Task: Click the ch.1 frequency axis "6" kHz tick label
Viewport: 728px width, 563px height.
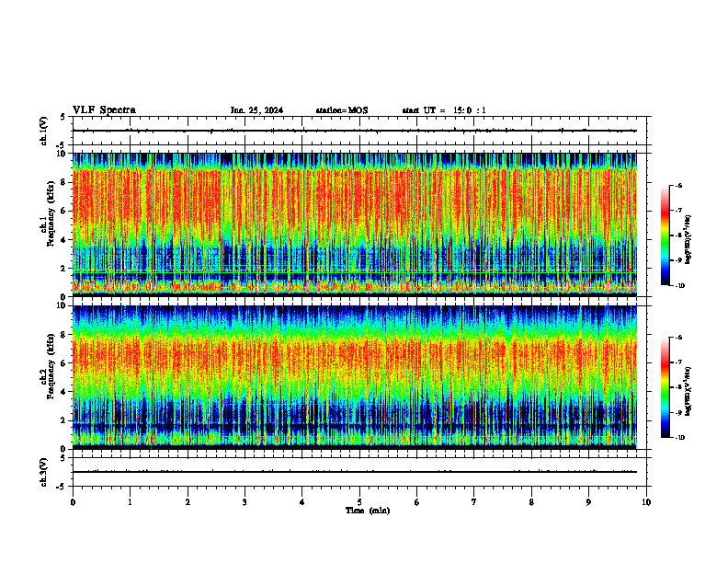Action: click(64, 211)
